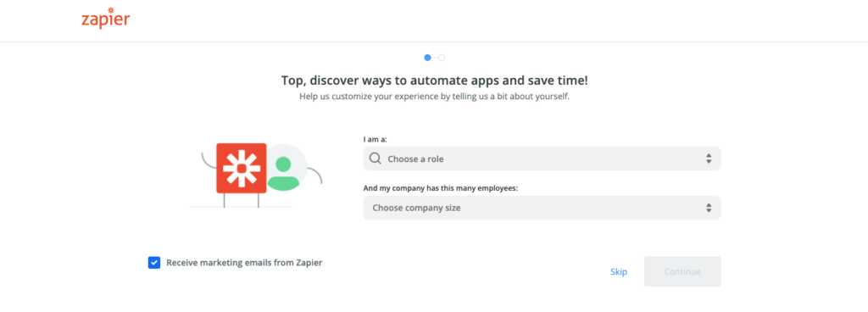
Task: Select the empty second progress step dot
Action: coord(442,58)
